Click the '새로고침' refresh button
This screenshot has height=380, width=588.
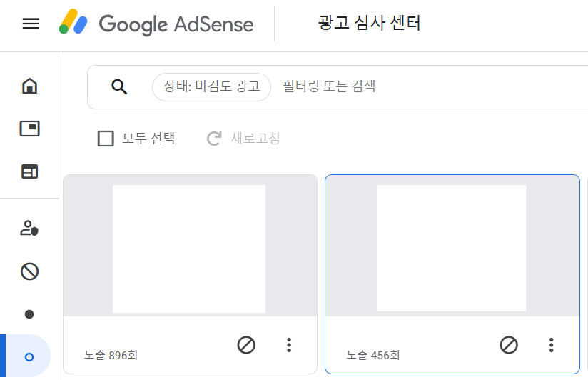[x=243, y=138]
